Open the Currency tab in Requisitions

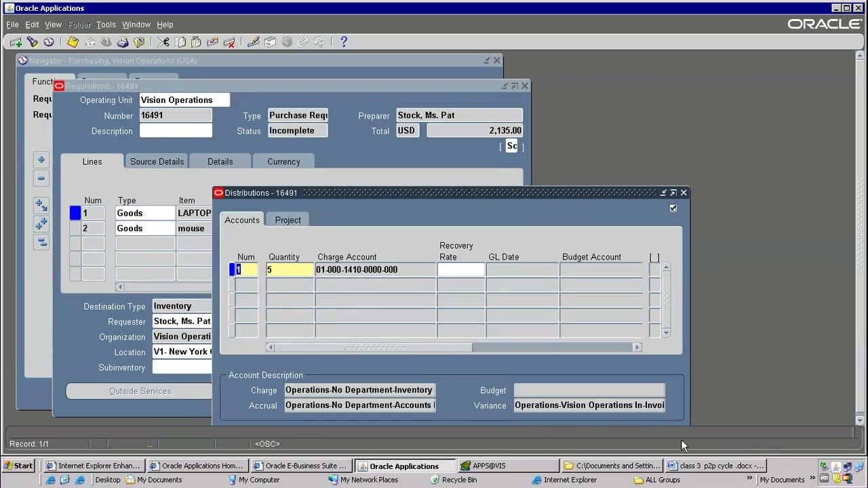coord(283,161)
